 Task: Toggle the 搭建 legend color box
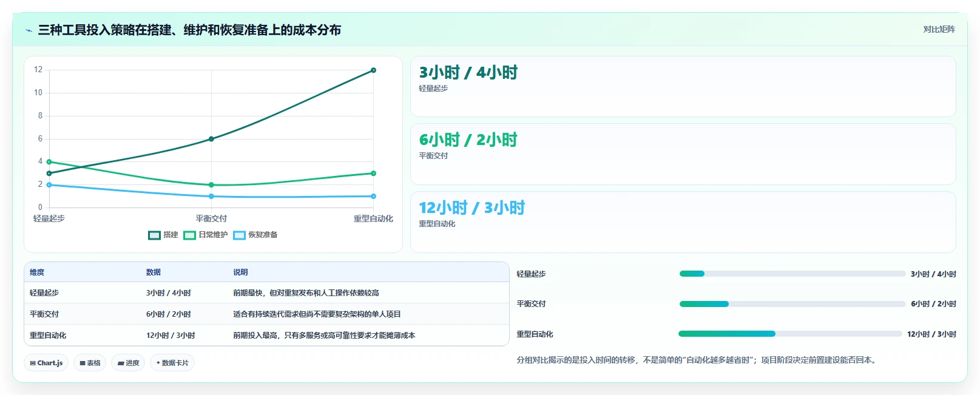[x=154, y=235]
